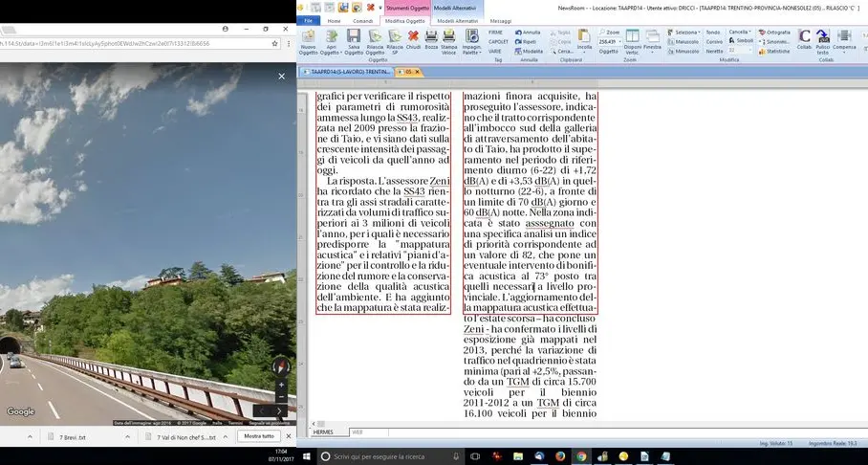Click Annulla undo in ribbon
Image resolution: width=868 pixels, height=465 pixels.
click(x=528, y=33)
